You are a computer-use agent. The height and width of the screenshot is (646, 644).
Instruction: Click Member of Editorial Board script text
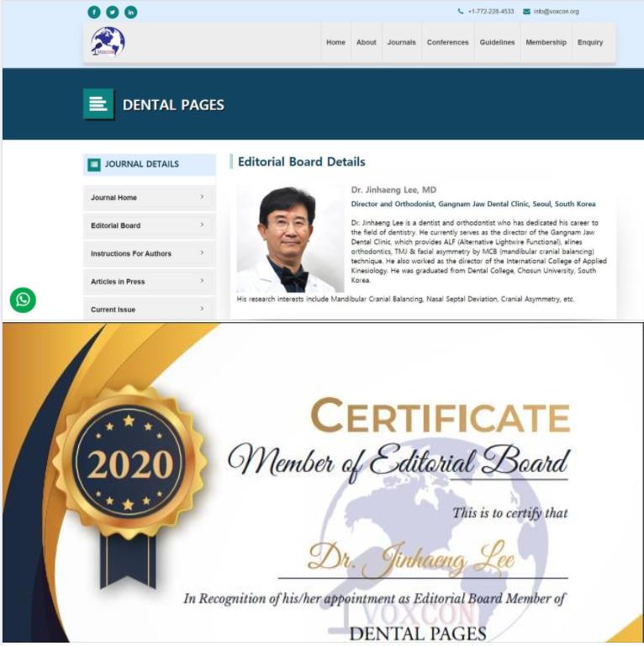click(x=399, y=462)
